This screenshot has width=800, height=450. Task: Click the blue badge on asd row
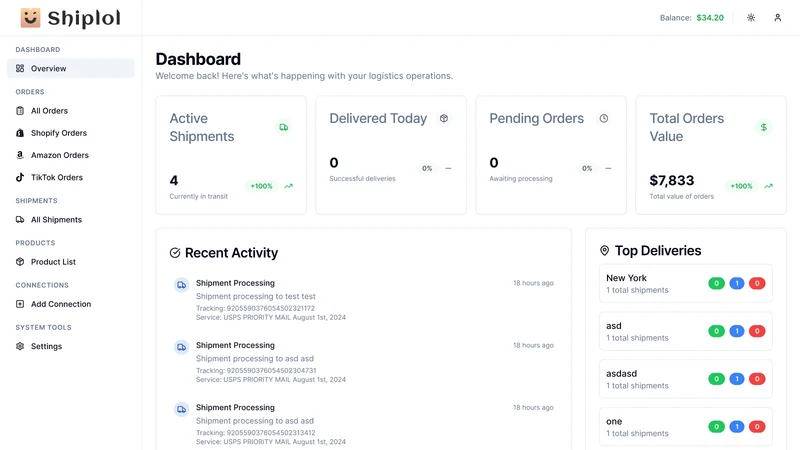coord(737,331)
